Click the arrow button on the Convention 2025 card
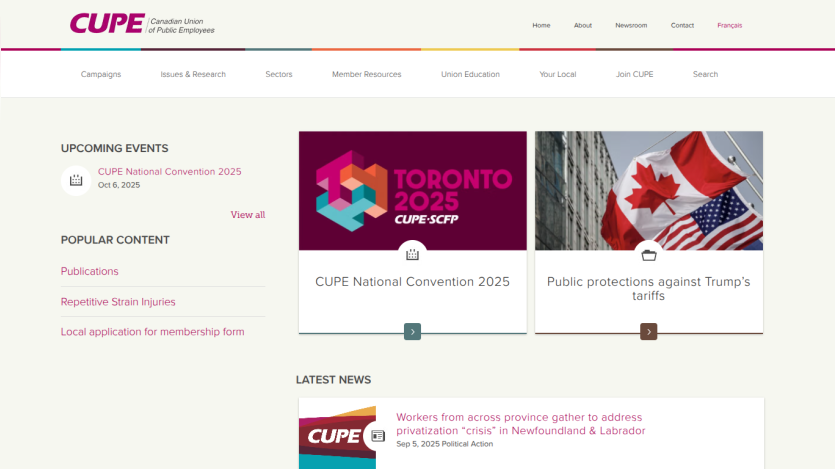 tap(412, 332)
